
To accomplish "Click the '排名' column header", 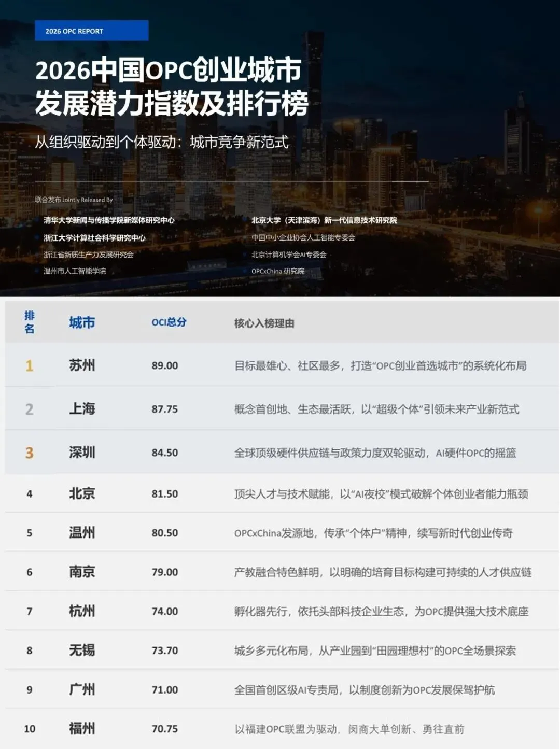I will coord(30,322).
